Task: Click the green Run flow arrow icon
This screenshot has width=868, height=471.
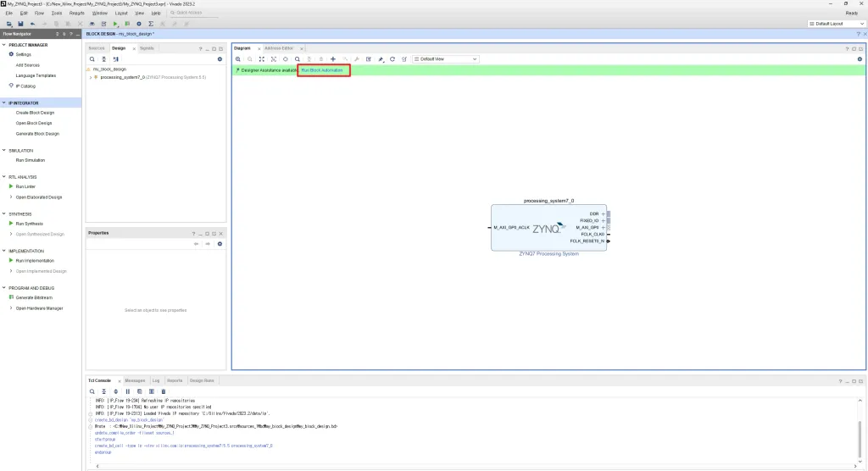Action: [115, 24]
